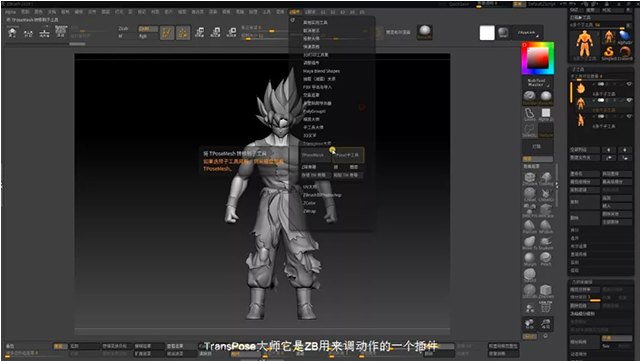Flip the body subtool's pill toggle switch
This screenshot has width=640, height=361.
click(601, 100)
